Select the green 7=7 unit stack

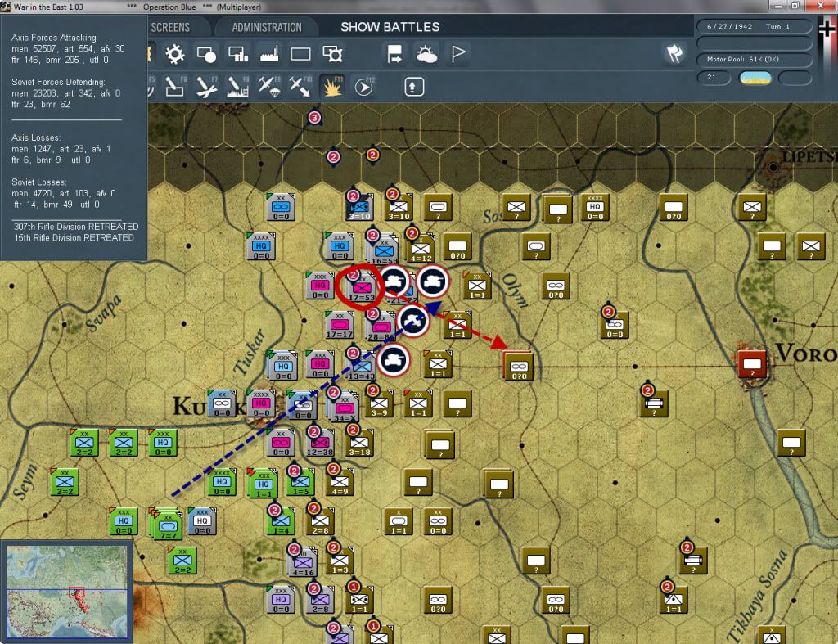tap(166, 523)
